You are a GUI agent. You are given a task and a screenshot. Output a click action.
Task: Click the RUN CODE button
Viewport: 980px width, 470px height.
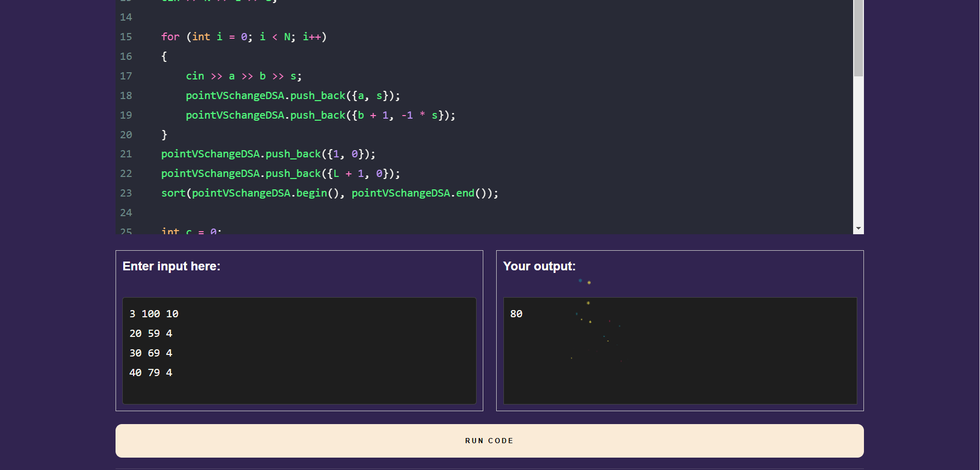point(489,441)
